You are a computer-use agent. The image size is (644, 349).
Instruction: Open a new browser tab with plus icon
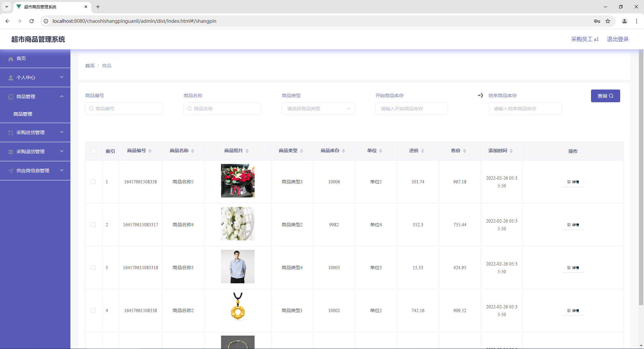pos(98,7)
